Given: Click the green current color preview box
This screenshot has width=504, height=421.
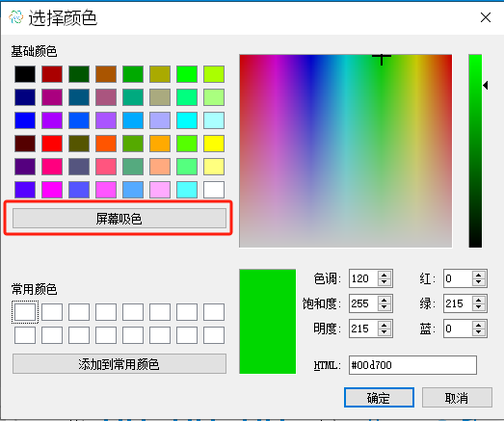Looking at the screenshot, I should (x=268, y=322).
